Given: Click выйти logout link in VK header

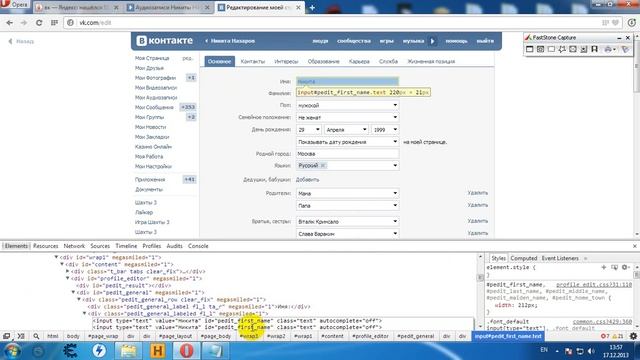Looking at the screenshot, I should coord(485,41).
